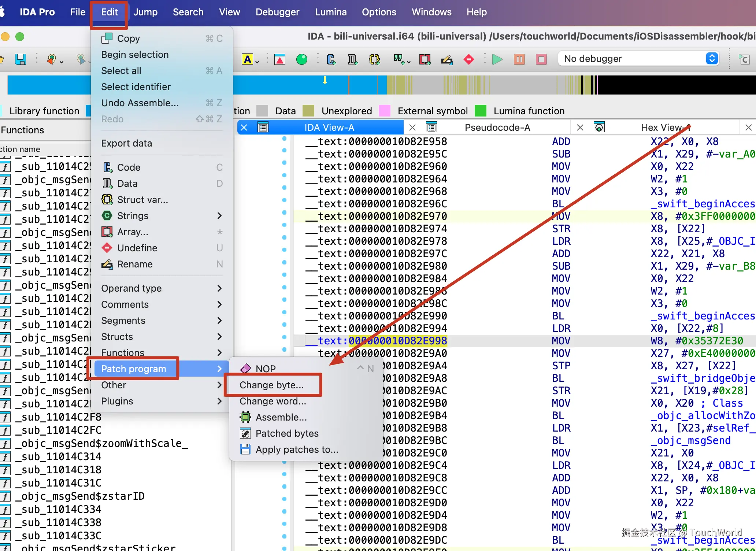Click the struct var braces toolbar icon
Image resolution: width=756 pixels, height=551 pixels.
(x=374, y=59)
